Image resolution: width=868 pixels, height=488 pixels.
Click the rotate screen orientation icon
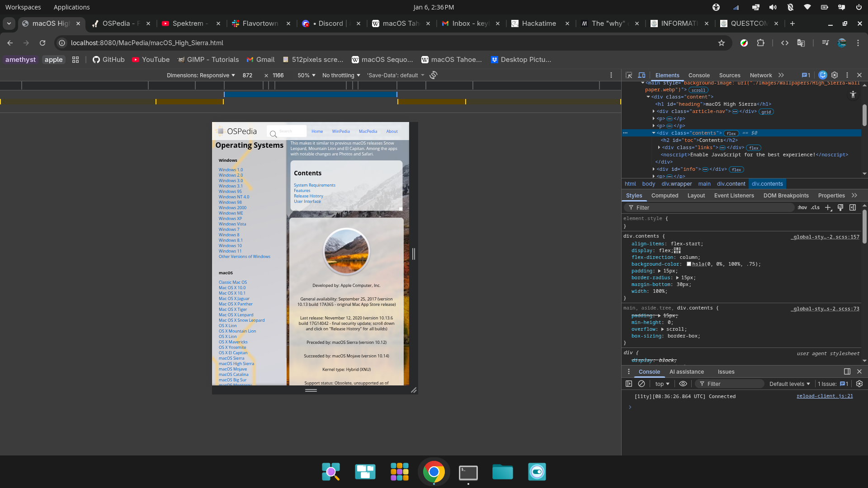[x=434, y=75]
